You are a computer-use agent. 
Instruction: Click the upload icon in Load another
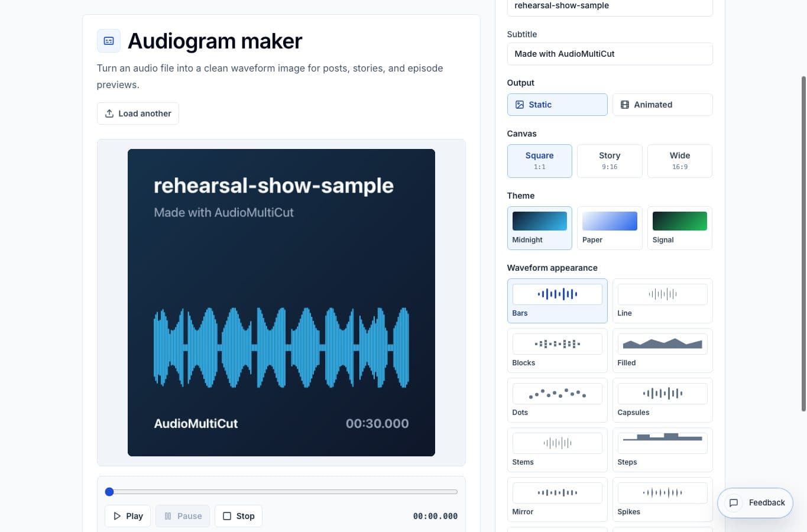pyautogui.click(x=109, y=113)
